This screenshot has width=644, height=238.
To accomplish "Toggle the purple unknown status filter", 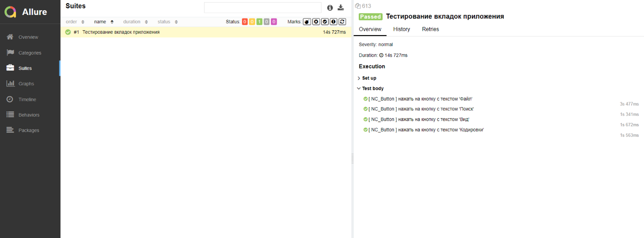I will (274, 22).
